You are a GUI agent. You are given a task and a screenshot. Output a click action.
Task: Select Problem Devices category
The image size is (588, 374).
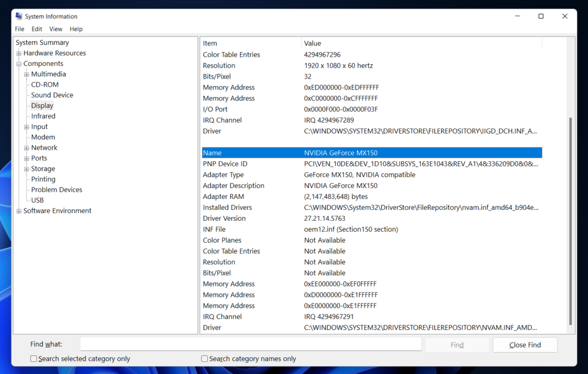(56, 190)
